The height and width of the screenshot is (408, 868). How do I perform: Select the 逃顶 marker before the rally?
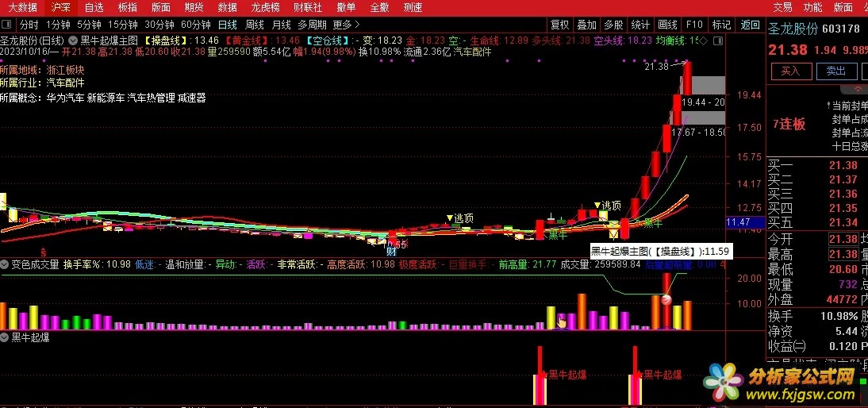point(607,206)
